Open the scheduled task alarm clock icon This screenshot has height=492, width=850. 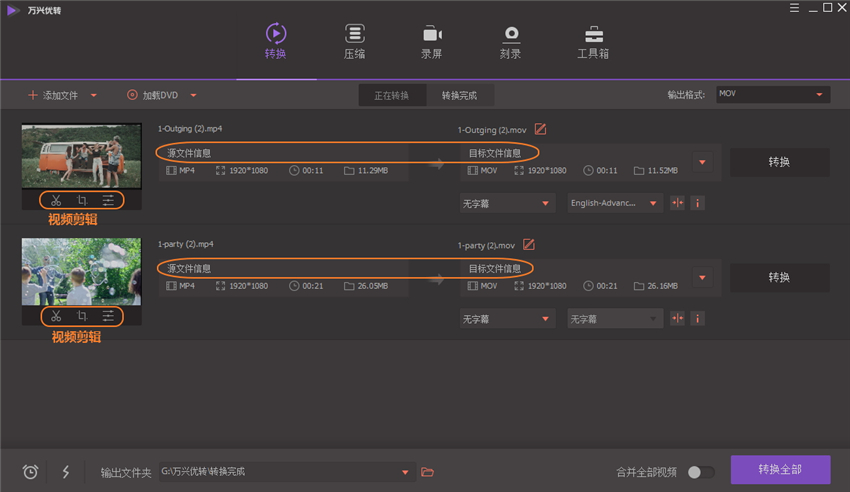point(30,472)
